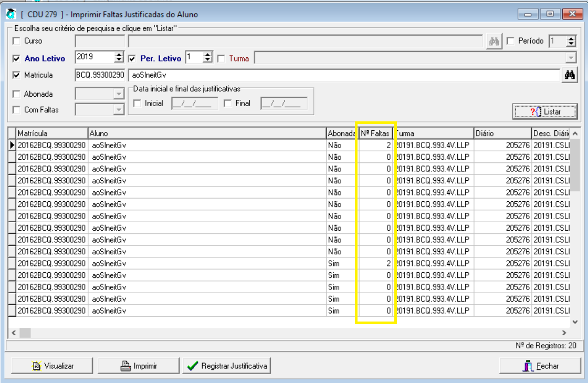Click the Matrícula code input field

click(x=100, y=75)
